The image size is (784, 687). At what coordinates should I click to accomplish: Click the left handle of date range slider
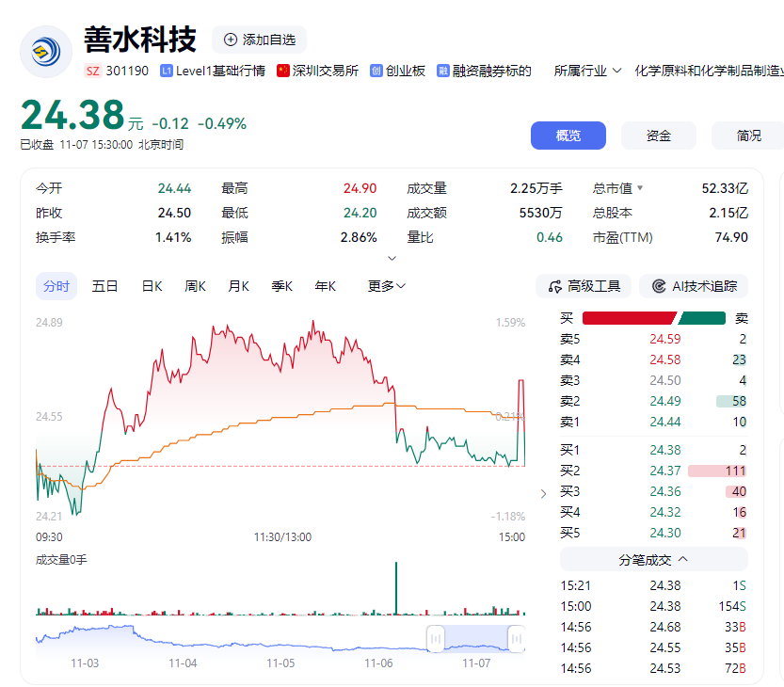point(436,638)
